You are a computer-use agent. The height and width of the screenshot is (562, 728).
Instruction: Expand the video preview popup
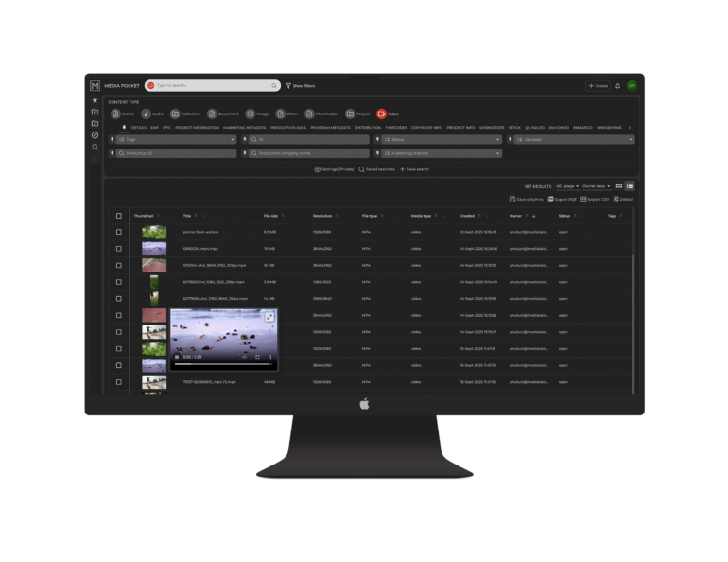(269, 317)
